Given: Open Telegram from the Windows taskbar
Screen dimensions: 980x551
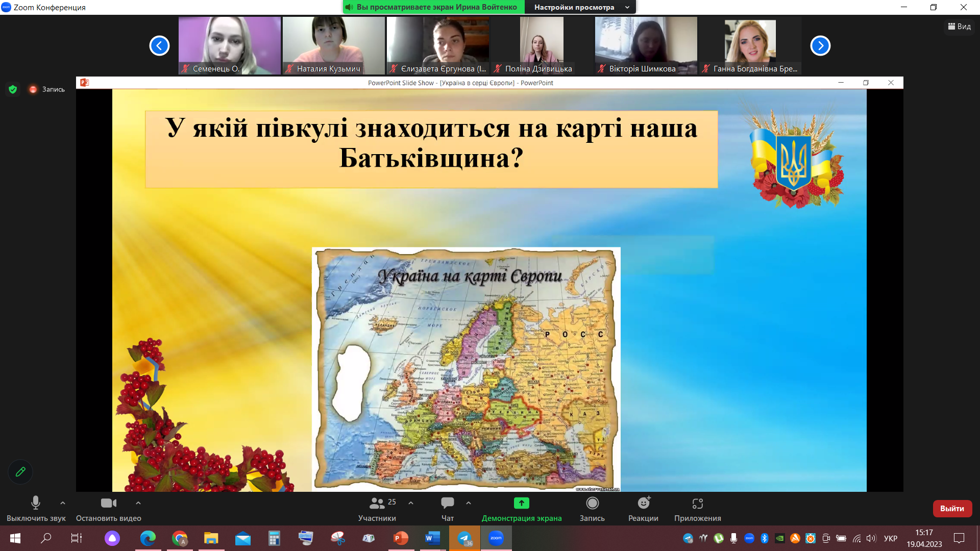Looking at the screenshot, I should pos(464,538).
